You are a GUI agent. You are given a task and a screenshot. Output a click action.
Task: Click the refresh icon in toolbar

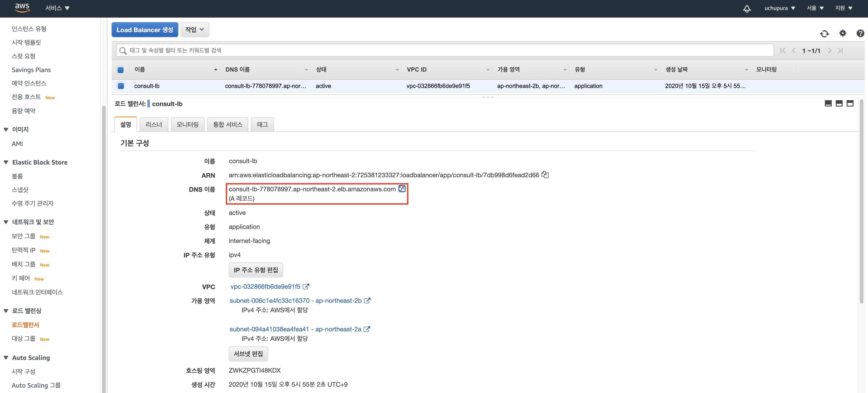(x=824, y=34)
